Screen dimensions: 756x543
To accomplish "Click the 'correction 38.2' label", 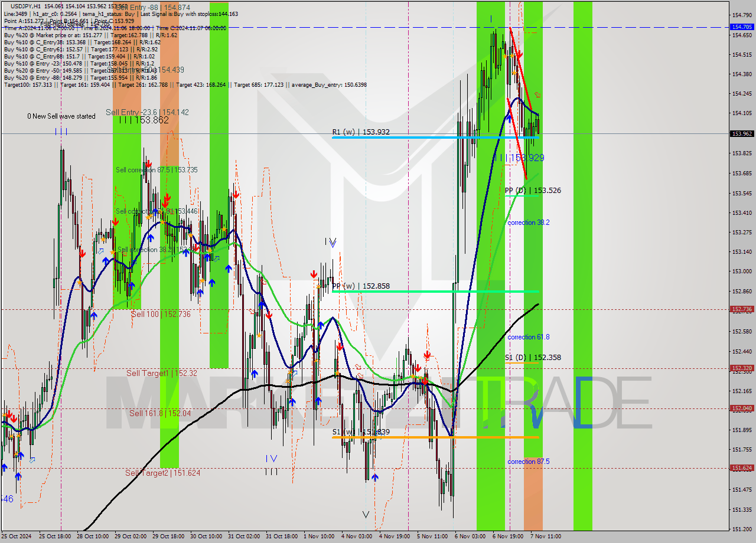I will (528, 223).
